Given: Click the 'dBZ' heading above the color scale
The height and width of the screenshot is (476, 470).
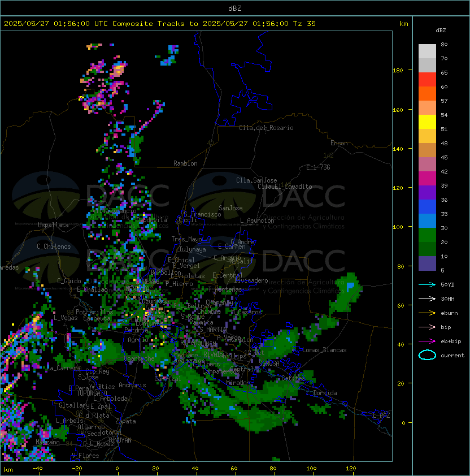Looking at the screenshot, I should 441,31.
